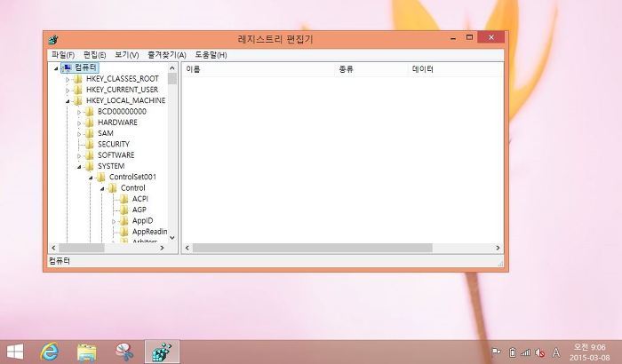This screenshot has width=622, height=364.
Task: Expand the HKEY_CLASSES_ROOT key
Action: 68,79
